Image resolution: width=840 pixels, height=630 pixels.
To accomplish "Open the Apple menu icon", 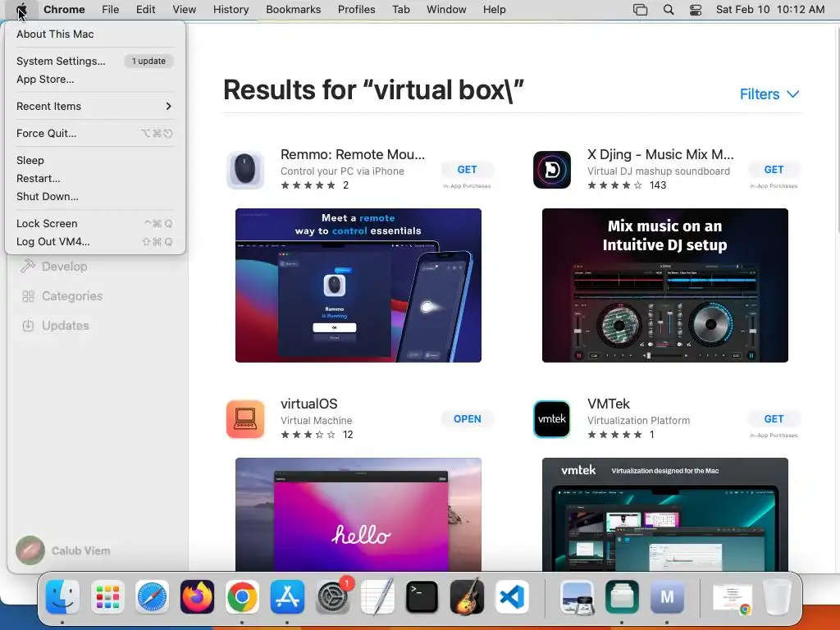I will [22, 10].
